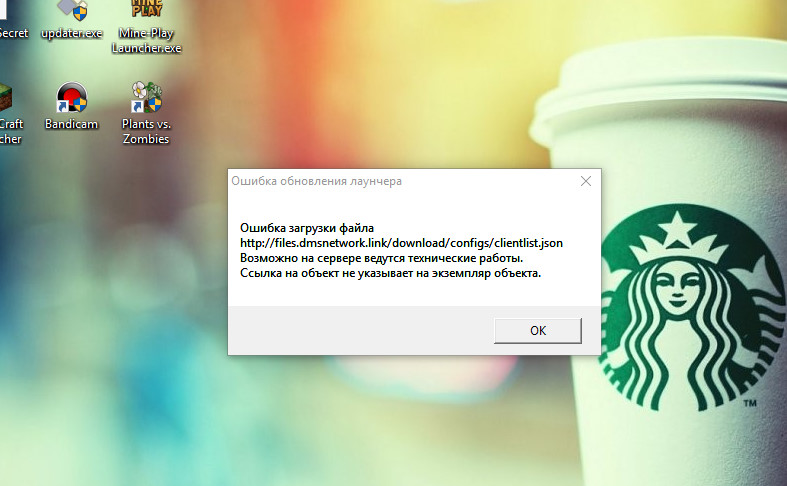Screen dimensions: 787x486
Task: Click the 'Bandicam' icon label
Action: pos(71,124)
